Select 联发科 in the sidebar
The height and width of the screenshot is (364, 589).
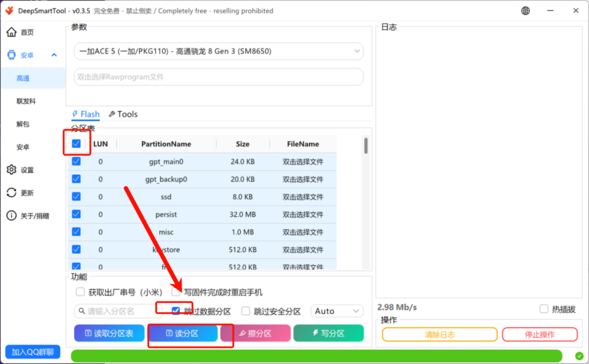pos(26,101)
